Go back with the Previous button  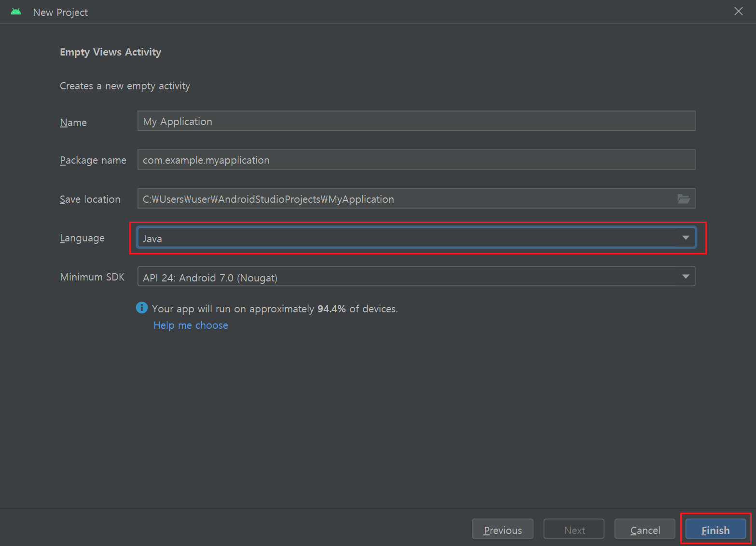tap(503, 530)
